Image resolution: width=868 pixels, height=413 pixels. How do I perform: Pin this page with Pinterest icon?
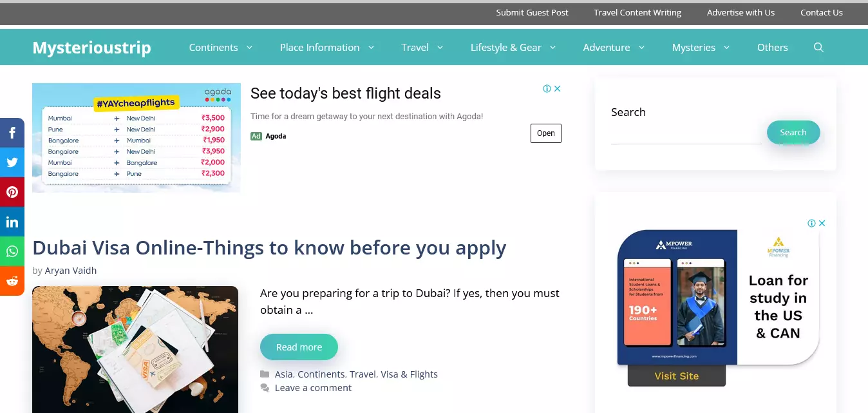pyautogui.click(x=12, y=192)
